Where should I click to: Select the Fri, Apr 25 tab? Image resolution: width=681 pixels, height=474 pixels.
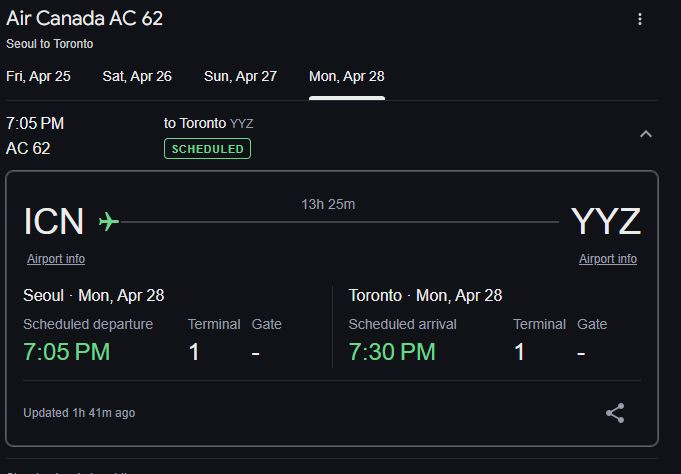point(38,76)
